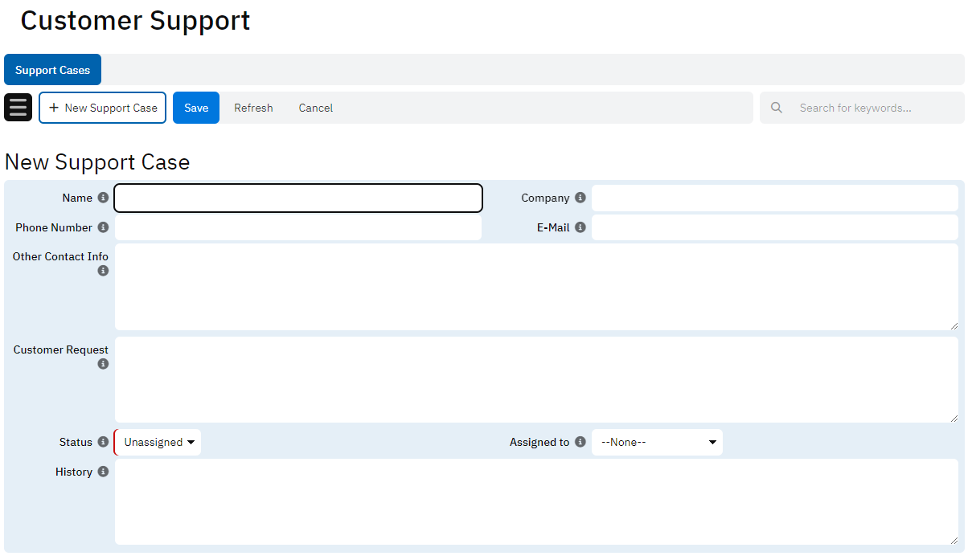Click the New Support Case button

click(103, 108)
